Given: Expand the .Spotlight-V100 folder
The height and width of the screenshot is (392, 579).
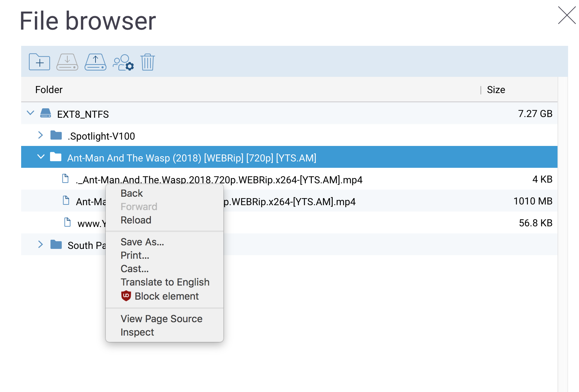Looking at the screenshot, I should (41, 135).
